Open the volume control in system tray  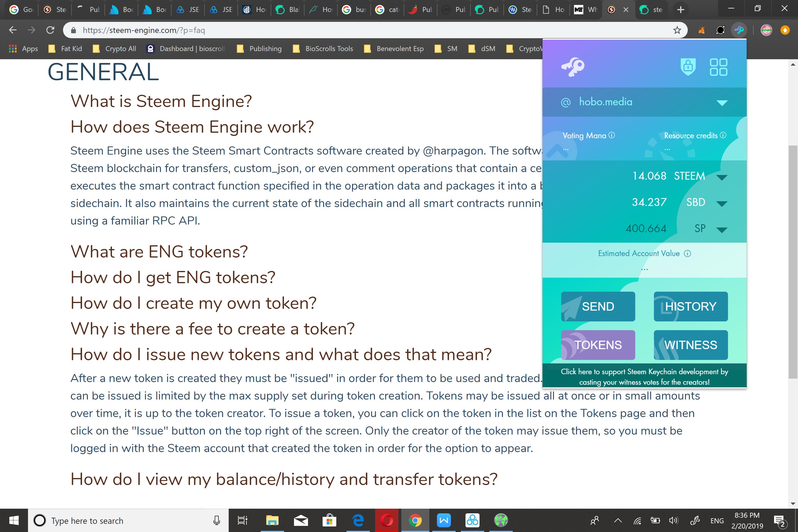point(673,520)
